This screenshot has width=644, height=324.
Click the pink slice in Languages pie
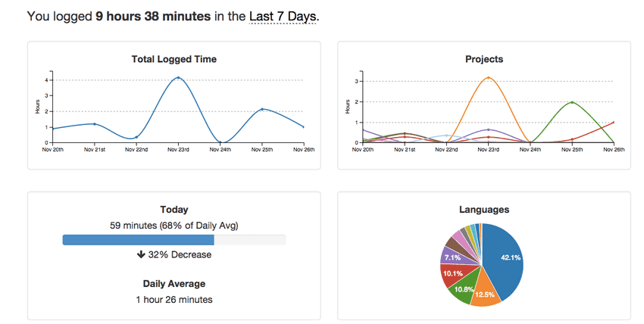(x=461, y=238)
